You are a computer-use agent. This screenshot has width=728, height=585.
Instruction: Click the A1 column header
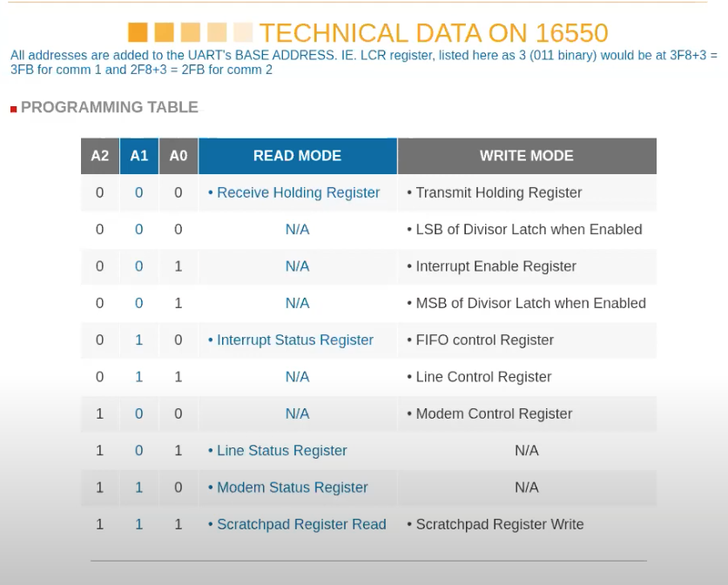click(139, 156)
